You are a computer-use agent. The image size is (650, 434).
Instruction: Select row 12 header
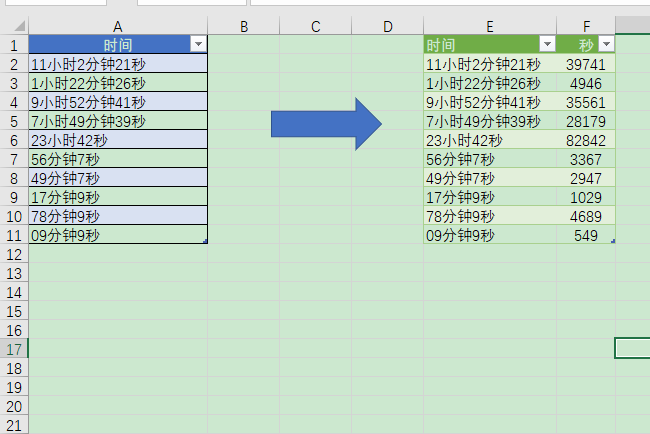point(14,254)
